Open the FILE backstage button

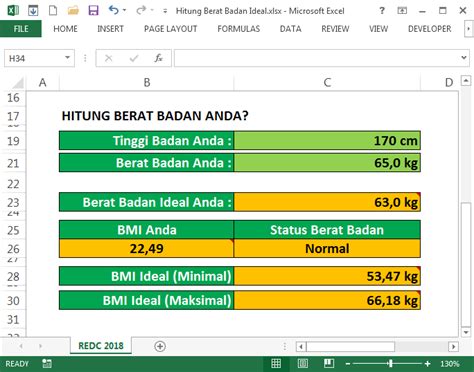pyautogui.click(x=21, y=29)
